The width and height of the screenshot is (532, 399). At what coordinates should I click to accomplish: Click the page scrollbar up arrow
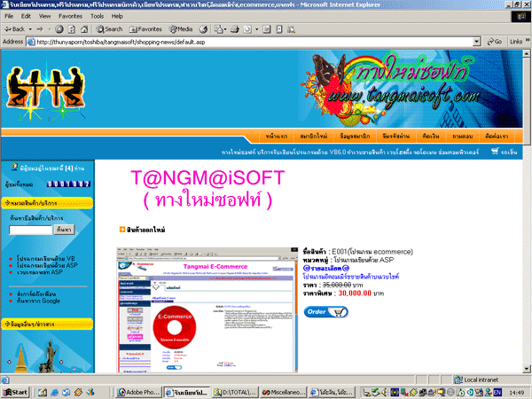pyautogui.click(x=527, y=53)
